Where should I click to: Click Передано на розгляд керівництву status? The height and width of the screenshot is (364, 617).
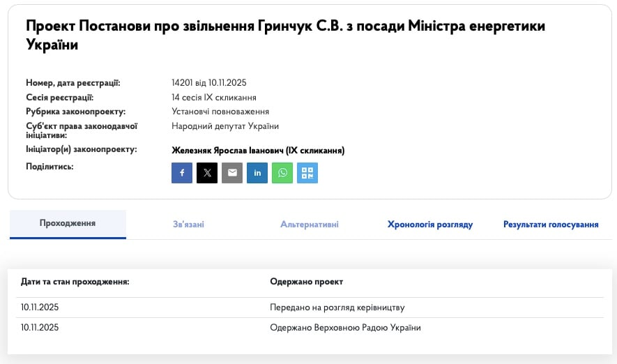pos(337,308)
